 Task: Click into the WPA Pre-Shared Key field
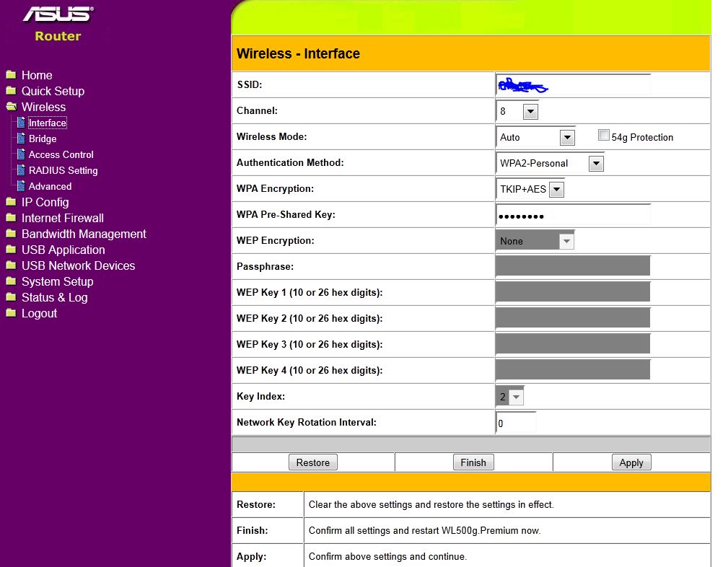tap(573, 216)
